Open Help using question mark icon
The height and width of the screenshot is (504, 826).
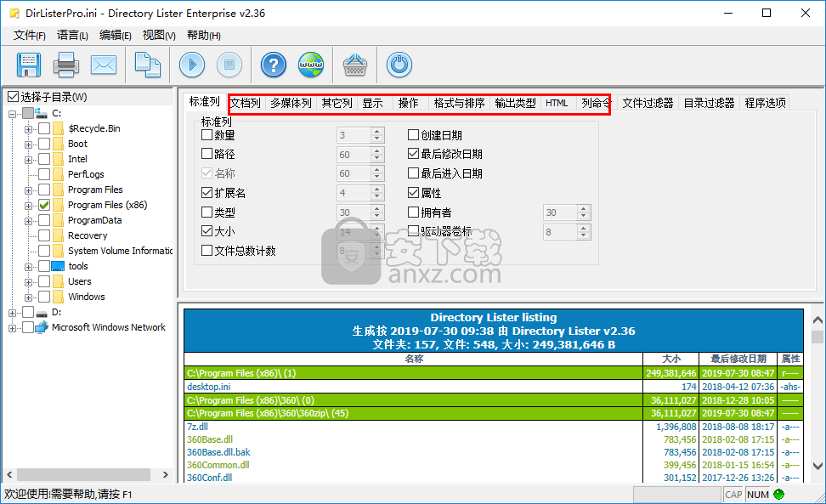tap(273, 65)
